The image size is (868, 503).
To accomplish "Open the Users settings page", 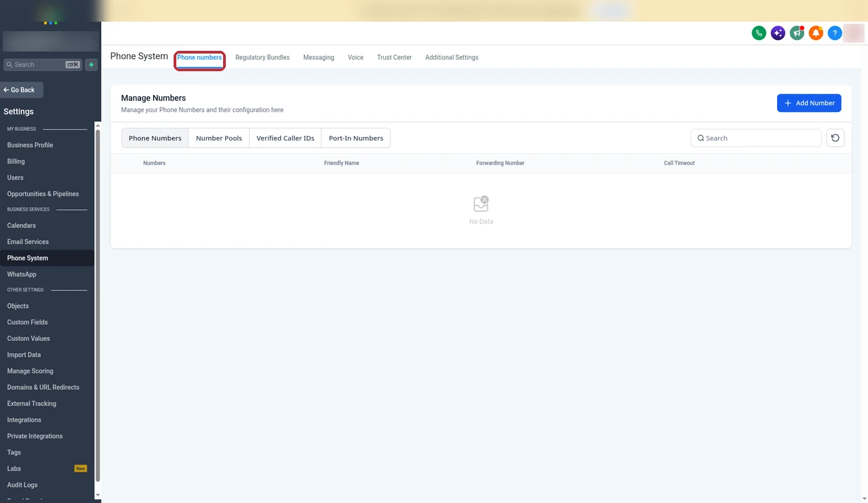I will click(15, 178).
